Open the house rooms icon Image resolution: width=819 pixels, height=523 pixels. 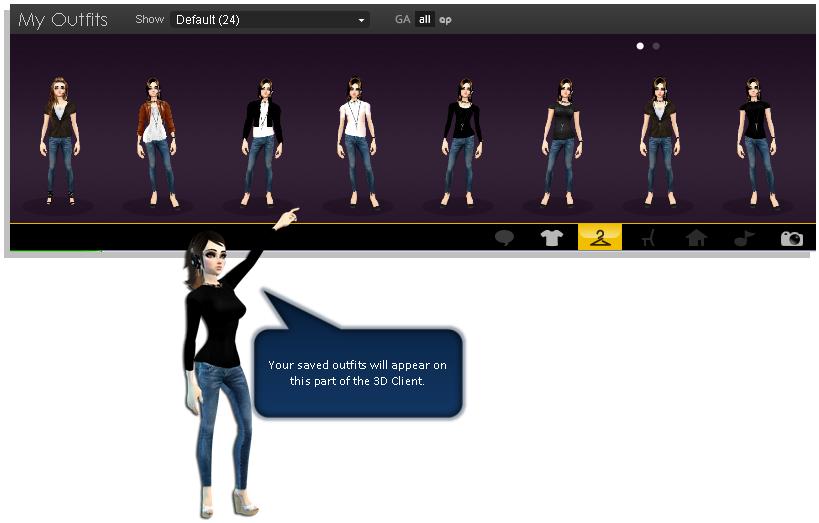coord(696,238)
